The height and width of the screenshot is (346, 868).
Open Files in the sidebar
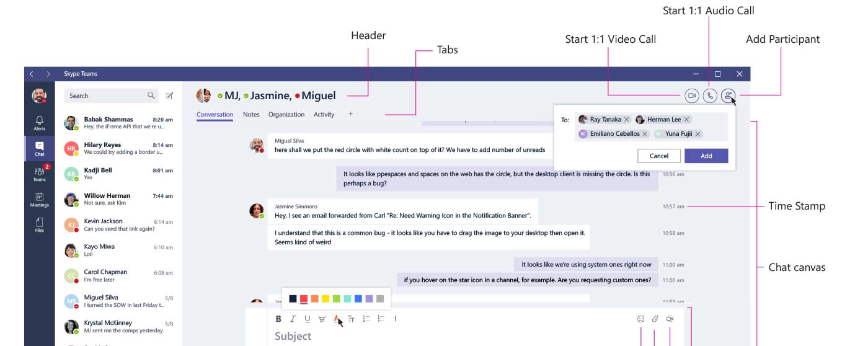tap(40, 224)
